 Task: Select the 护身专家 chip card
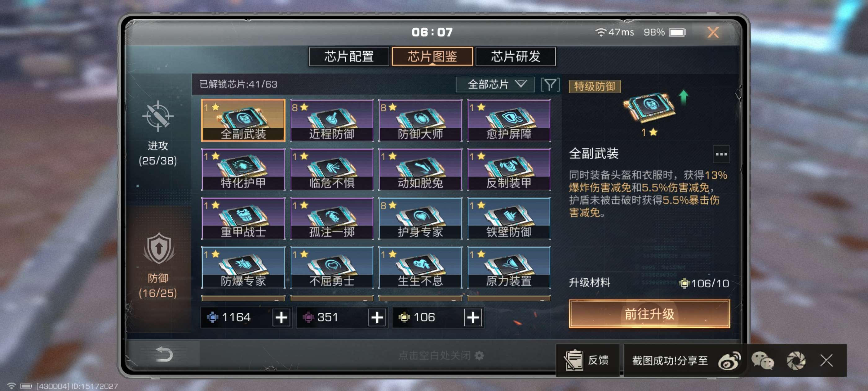coord(420,218)
